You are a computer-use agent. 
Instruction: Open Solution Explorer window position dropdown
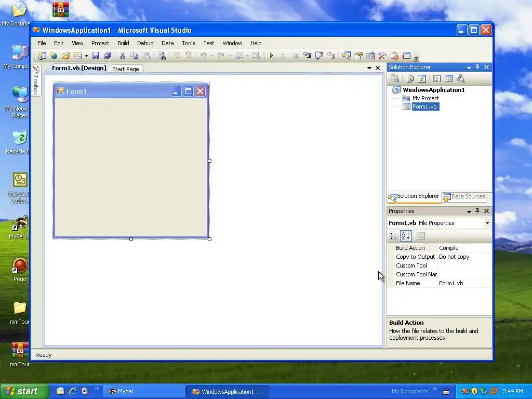coord(469,68)
